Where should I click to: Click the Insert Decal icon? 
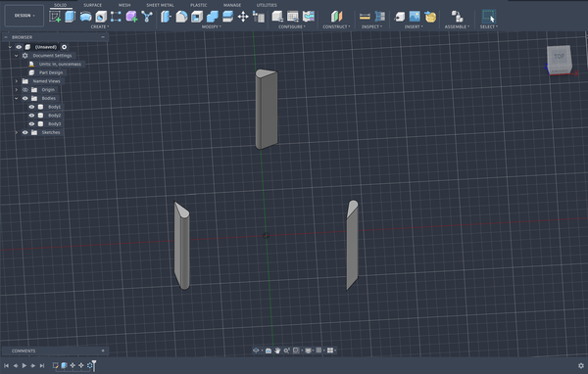(430, 17)
